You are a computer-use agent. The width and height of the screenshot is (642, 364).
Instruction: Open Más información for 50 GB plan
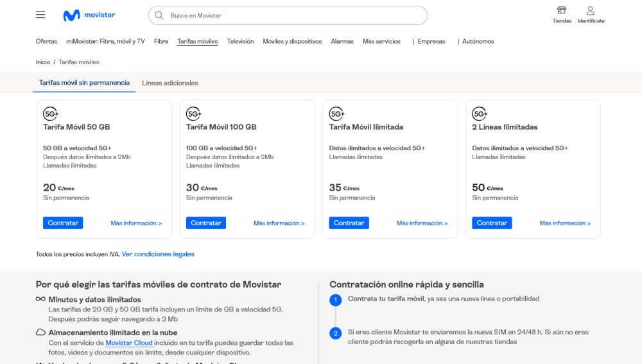pos(136,223)
